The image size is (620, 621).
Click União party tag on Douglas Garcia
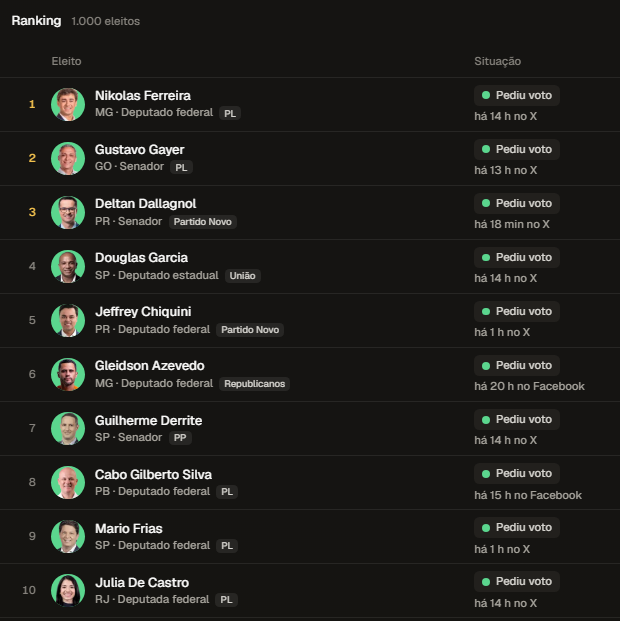tap(242, 276)
